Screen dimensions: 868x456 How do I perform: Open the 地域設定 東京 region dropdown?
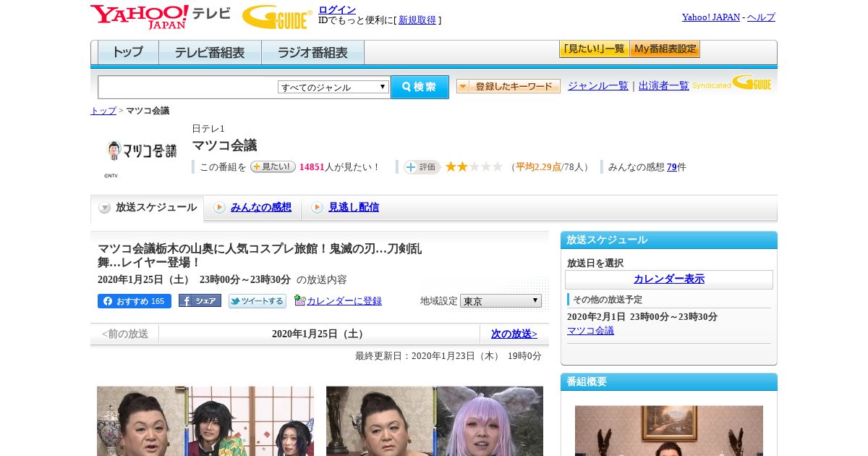point(501,300)
